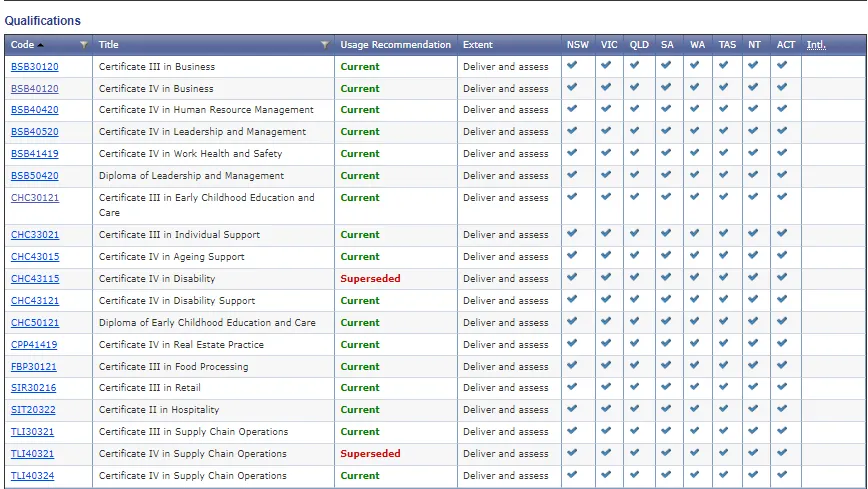Screen dimensions: 868x489
Task: Click WA checkmark for SIR30216 row
Action: (x=694, y=386)
